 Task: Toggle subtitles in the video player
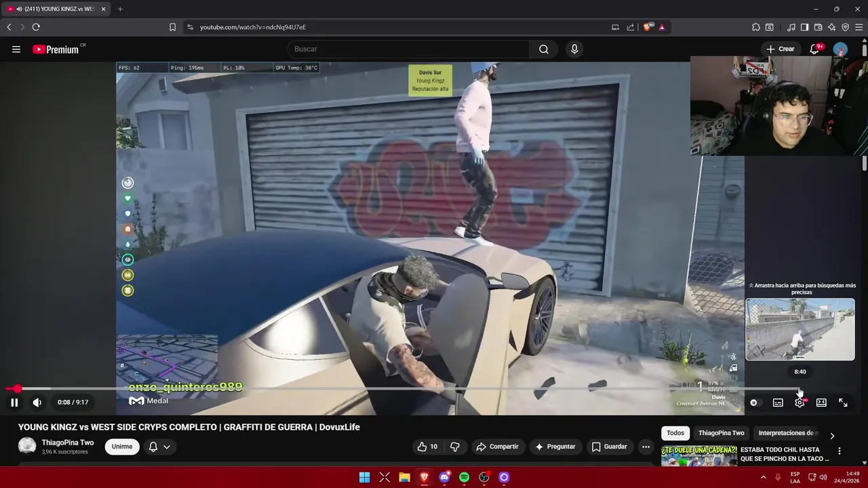(x=778, y=403)
